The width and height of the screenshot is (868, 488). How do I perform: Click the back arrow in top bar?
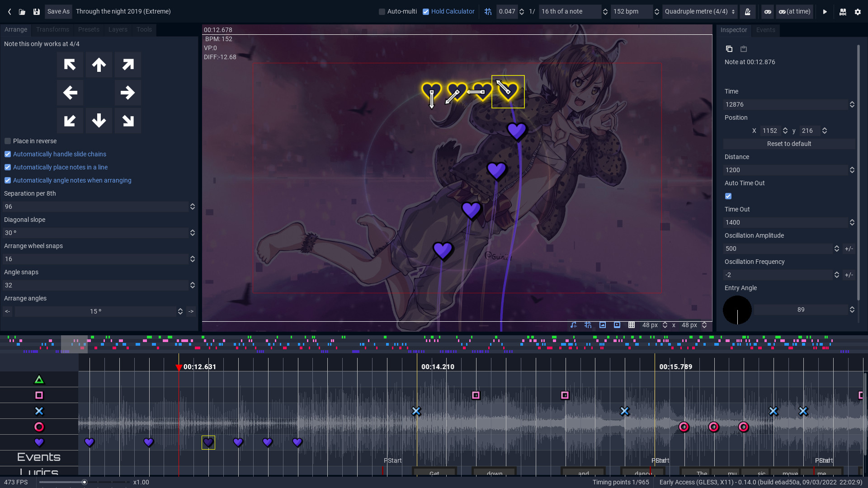click(9, 12)
